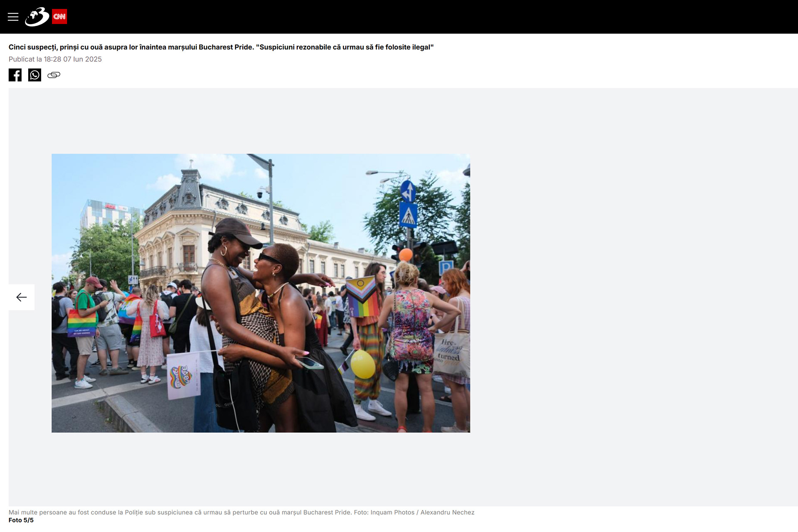This screenshot has width=798, height=532.
Task: Click the empty black header bar area
Action: 416,17
